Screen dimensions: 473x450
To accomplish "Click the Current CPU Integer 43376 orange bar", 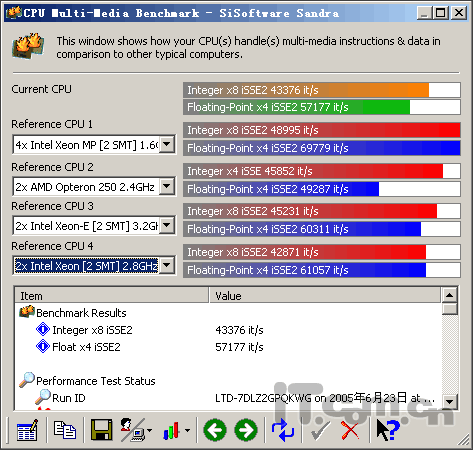I will click(x=322, y=90).
